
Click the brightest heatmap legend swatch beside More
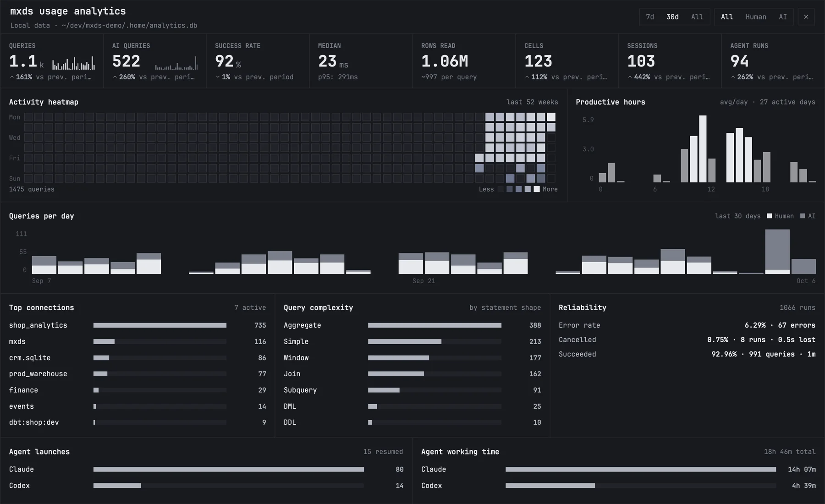coord(537,189)
